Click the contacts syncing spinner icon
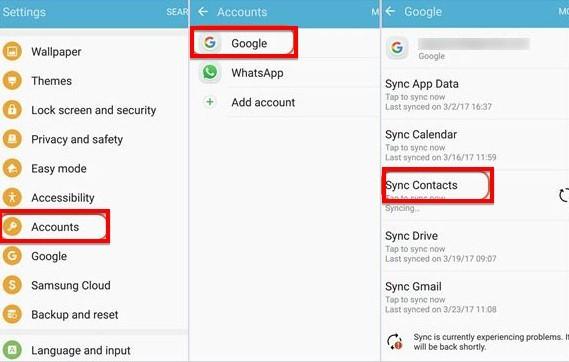Viewport: 569px width, 362px height. 564,195
